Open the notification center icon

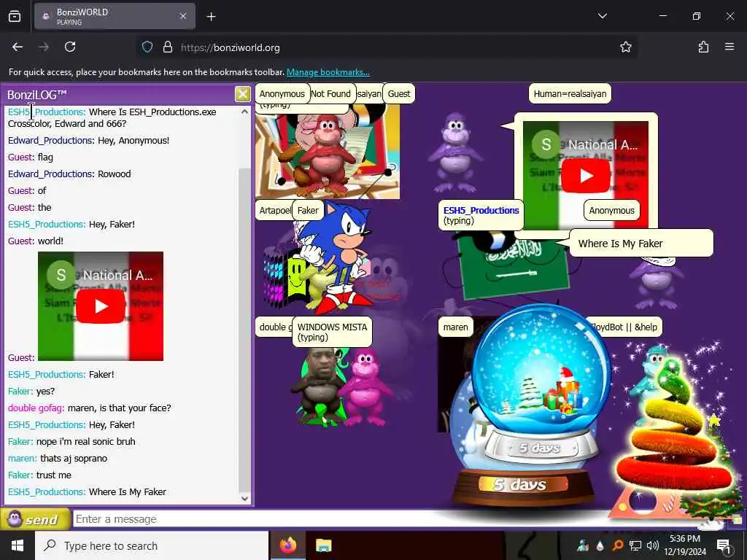pyautogui.click(x=723, y=545)
